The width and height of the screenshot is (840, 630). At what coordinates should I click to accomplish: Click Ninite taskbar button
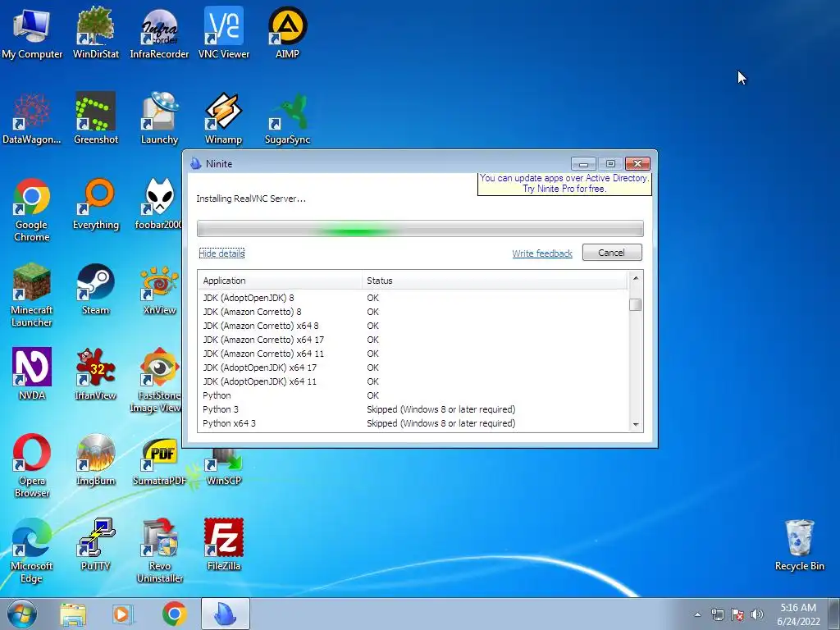click(x=225, y=614)
